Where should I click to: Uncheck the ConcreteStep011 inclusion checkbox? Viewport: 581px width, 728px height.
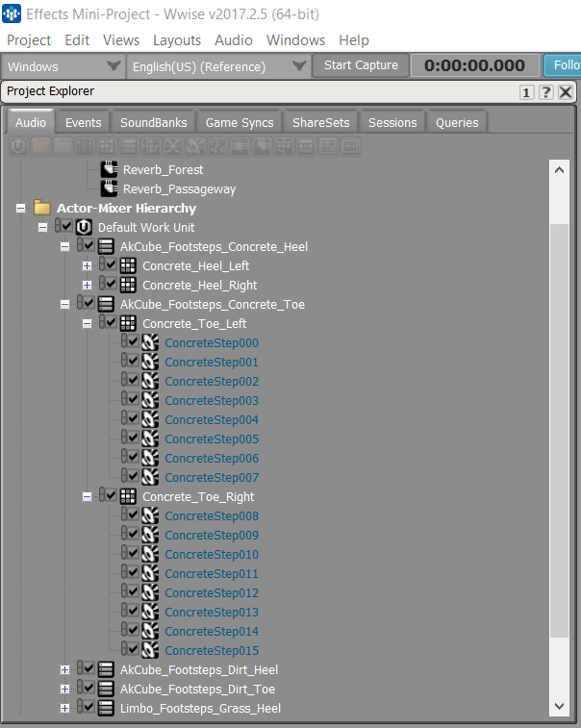pos(134,572)
